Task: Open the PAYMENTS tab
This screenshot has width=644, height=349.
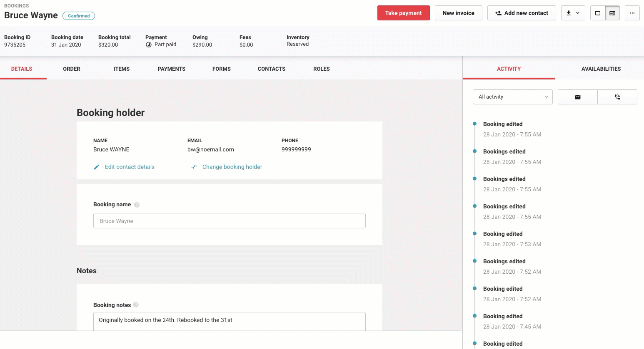Action: point(172,69)
